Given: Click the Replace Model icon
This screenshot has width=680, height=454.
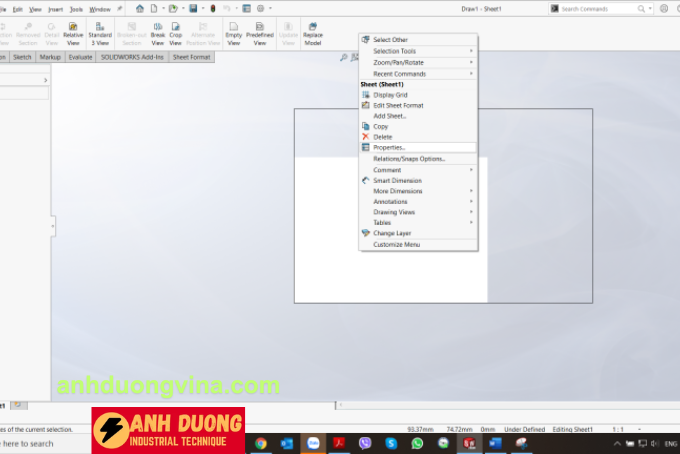Looking at the screenshot, I should pyautogui.click(x=313, y=34).
